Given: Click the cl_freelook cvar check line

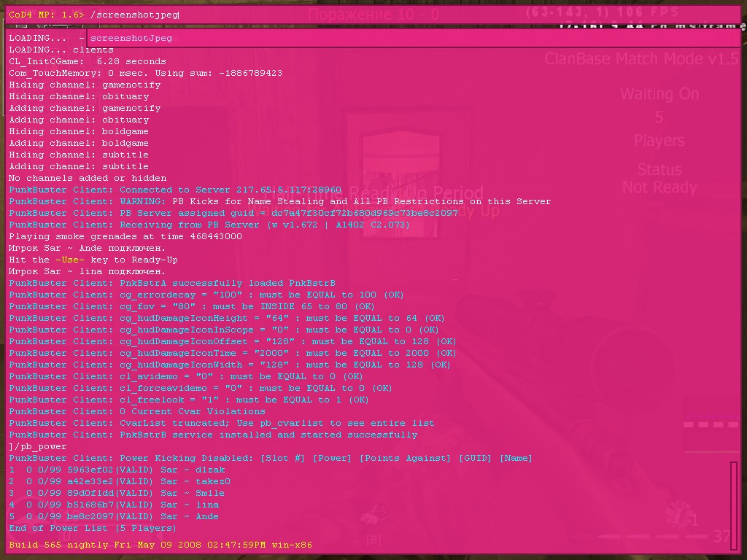Looking at the screenshot, I should (x=189, y=400).
